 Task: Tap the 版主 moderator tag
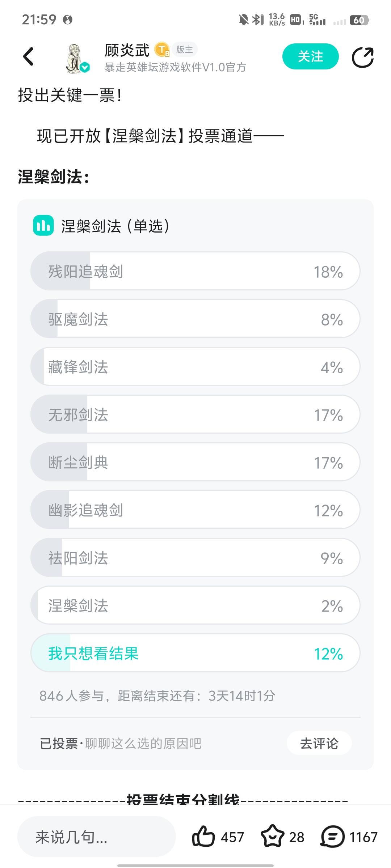coord(185,50)
